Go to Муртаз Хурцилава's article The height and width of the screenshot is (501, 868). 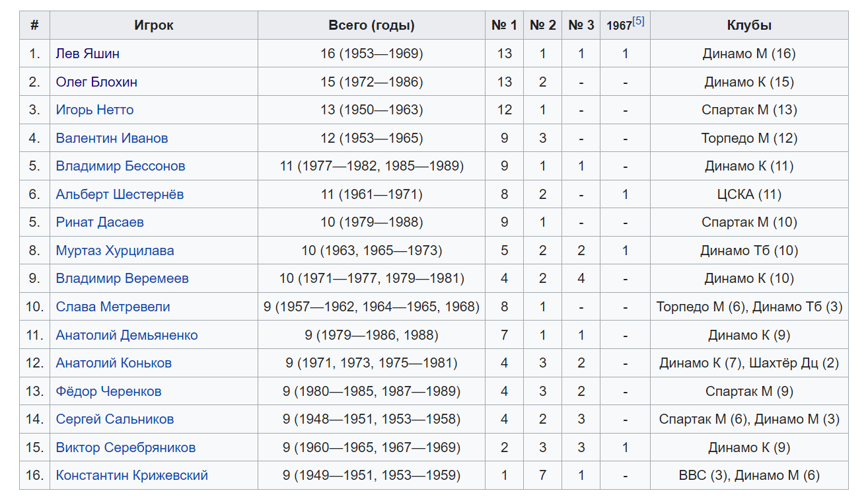(x=115, y=251)
